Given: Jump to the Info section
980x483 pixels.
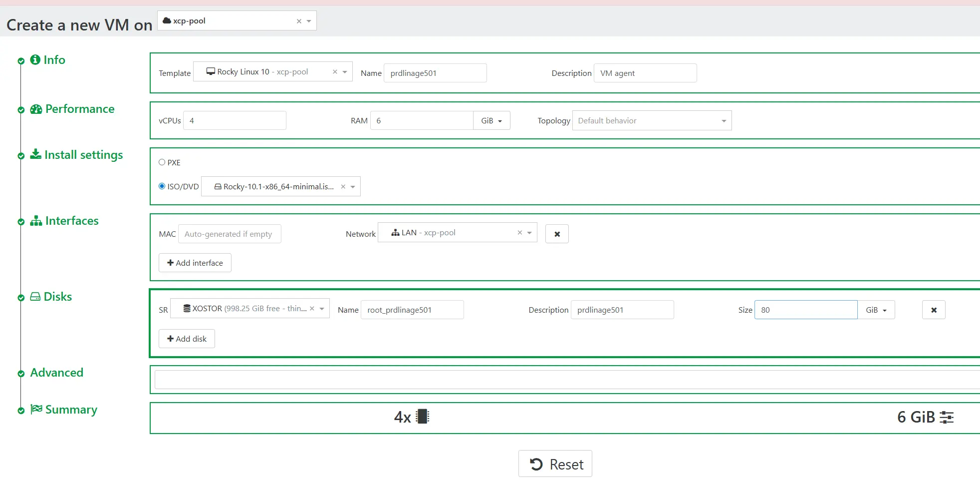Looking at the screenshot, I should point(54,60).
